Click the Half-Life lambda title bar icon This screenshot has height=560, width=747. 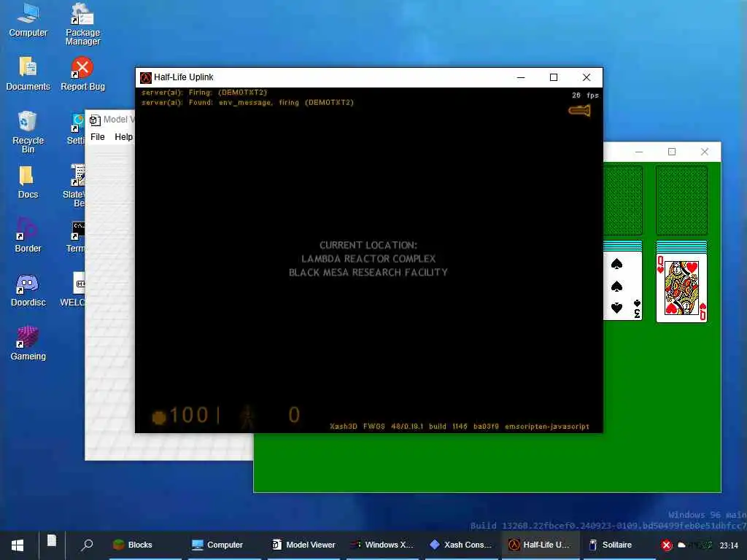pyautogui.click(x=145, y=77)
